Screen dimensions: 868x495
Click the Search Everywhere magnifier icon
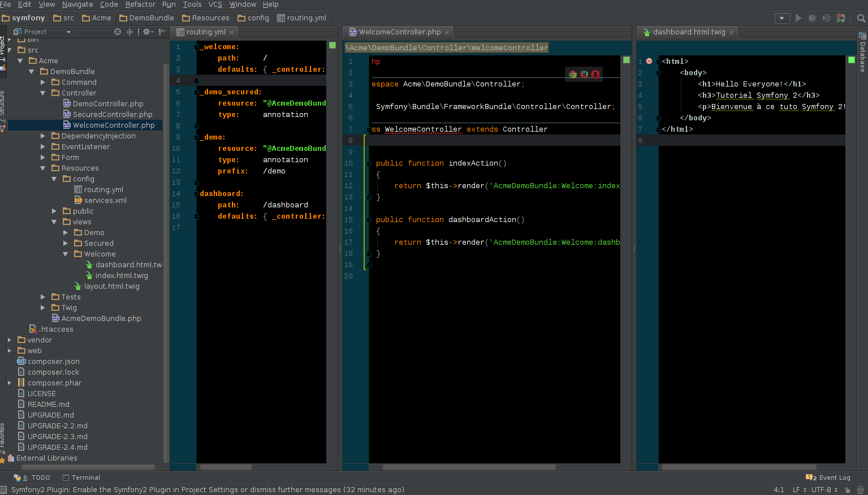point(861,18)
